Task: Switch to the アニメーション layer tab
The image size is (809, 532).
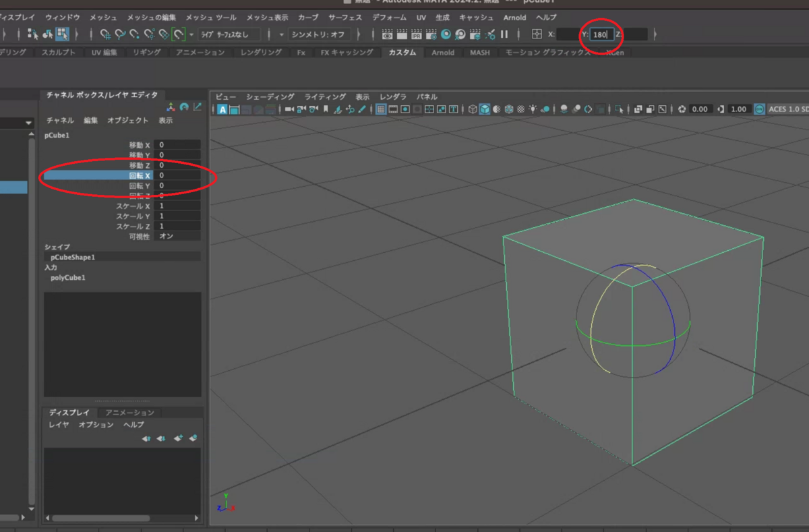Action: click(x=129, y=413)
